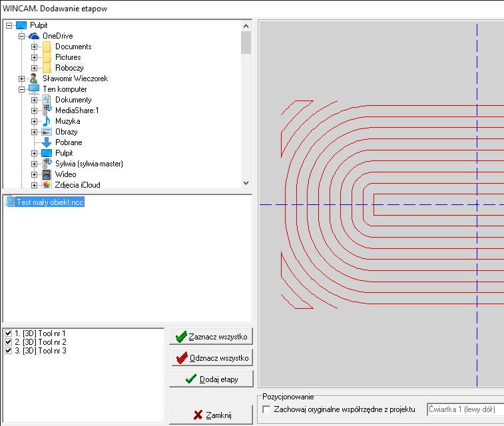Click the Wideo film icon

point(47,174)
